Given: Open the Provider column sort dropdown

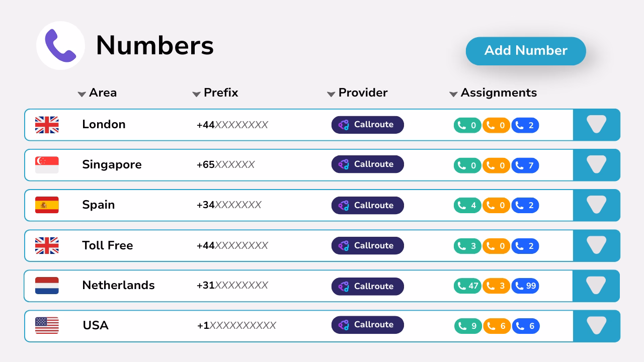Looking at the screenshot, I should point(331,94).
